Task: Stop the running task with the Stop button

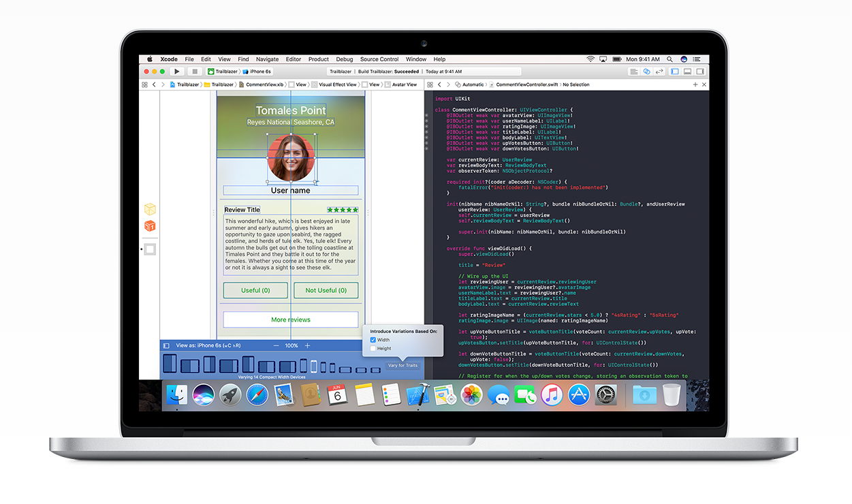Action: (x=195, y=72)
